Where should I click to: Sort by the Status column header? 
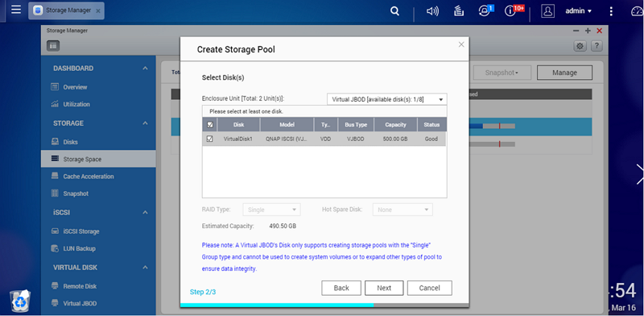(x=432, y=125)
